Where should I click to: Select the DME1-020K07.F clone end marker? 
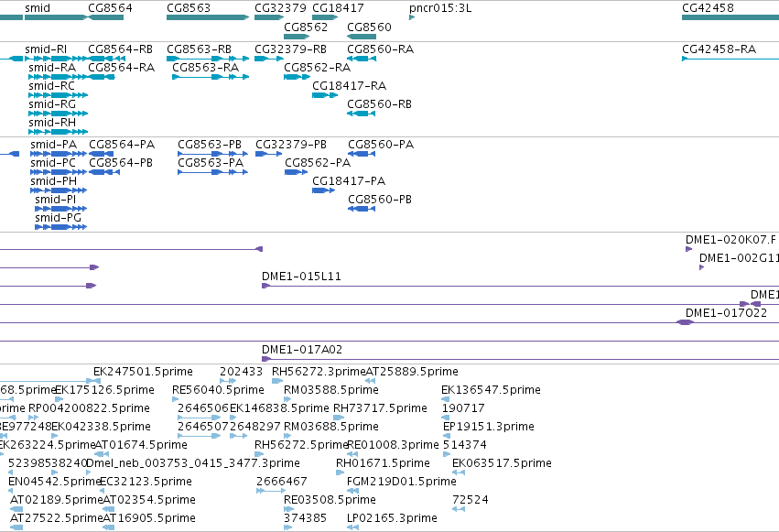click(688, 249)
